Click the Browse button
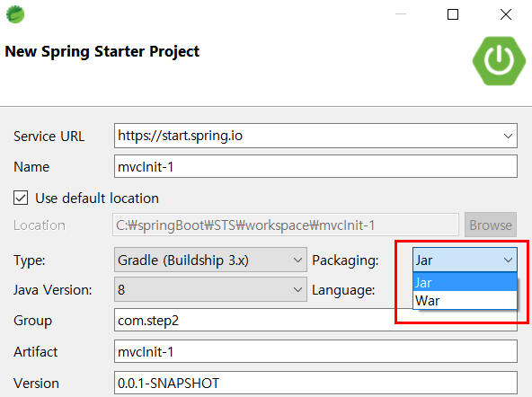 click(x=491, y=225)
